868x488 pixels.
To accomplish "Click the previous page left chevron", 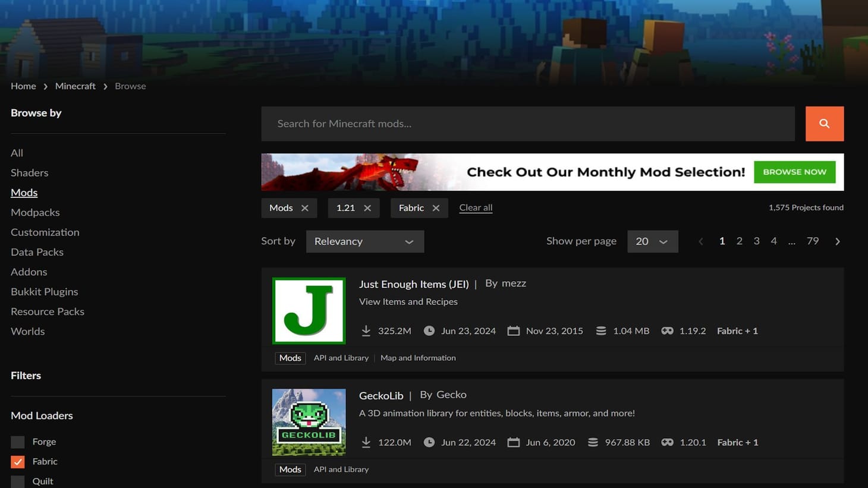I will [x=700, y=241].
